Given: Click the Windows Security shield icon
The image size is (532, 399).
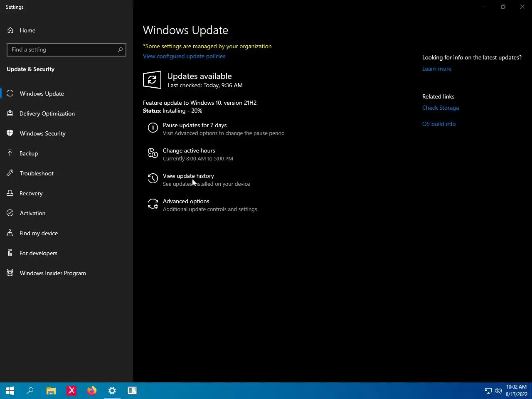Looking at the screenshot, I should coord(10,133).
